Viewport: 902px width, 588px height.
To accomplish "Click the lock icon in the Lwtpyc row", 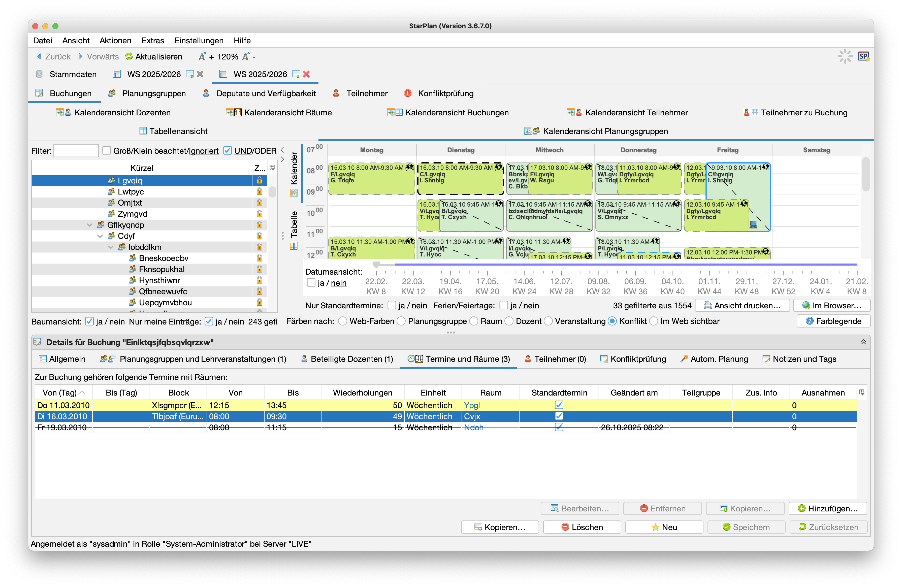I will pyautogui.click(x=259, y=192).
